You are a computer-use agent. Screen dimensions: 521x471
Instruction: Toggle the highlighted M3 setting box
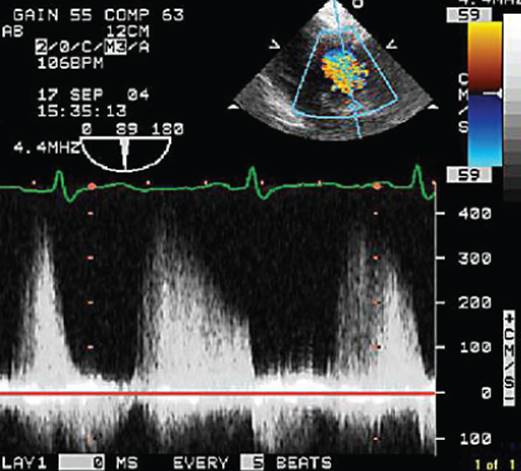(x=115, y=47)
